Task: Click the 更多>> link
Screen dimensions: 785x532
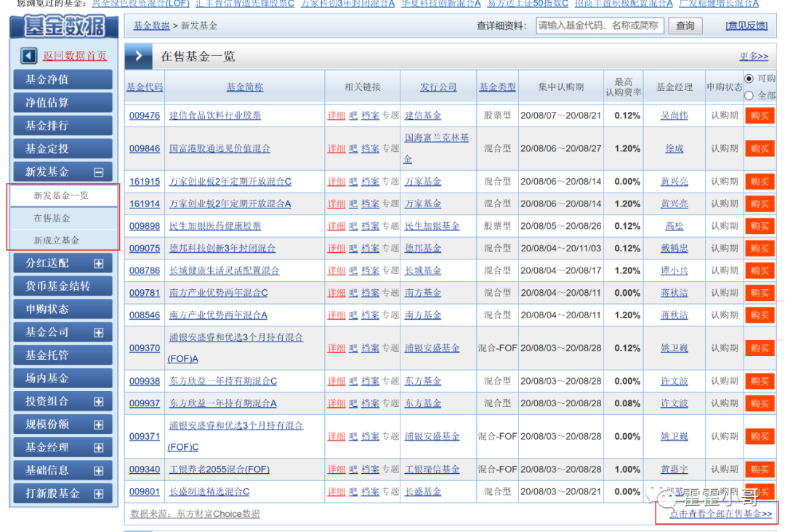Action: (x=754, y=57)
